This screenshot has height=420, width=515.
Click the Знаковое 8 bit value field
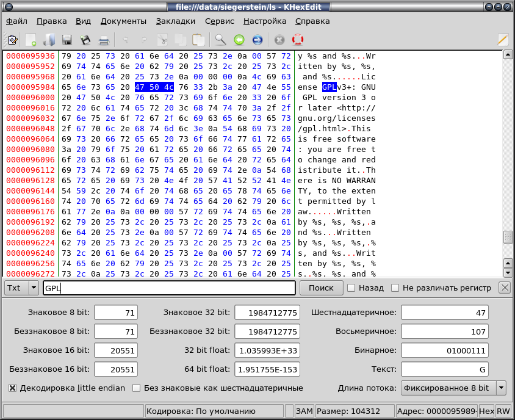(x=116, y=313)
